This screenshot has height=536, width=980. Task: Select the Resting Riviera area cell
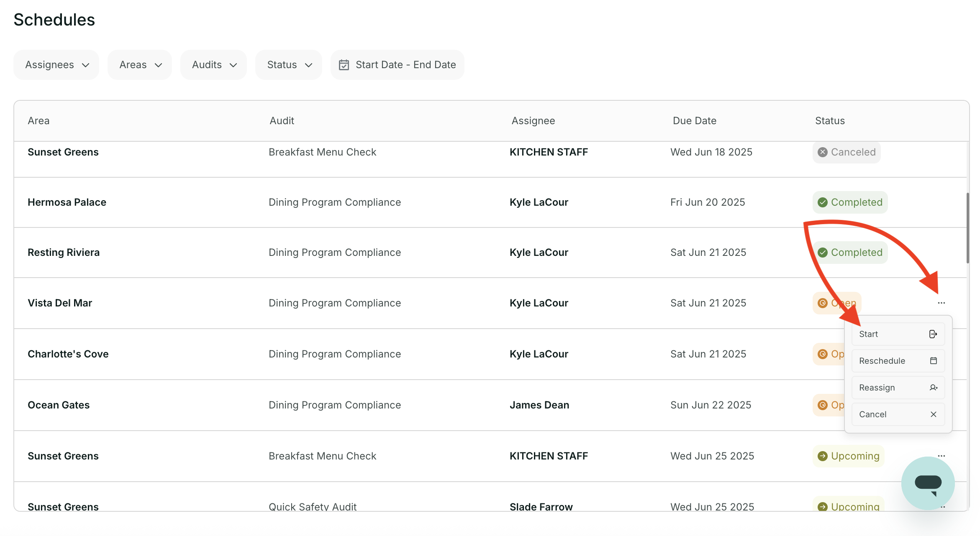(x=64, y=253)
